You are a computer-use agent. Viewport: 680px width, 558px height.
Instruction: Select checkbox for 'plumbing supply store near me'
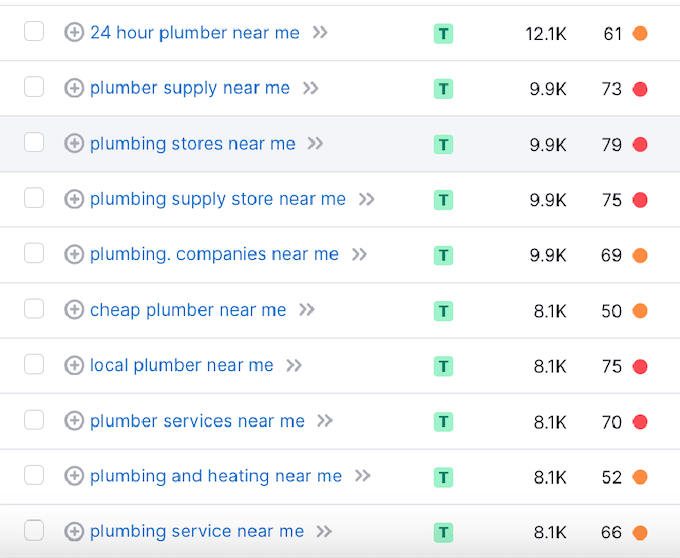click(x=34, y=198)
